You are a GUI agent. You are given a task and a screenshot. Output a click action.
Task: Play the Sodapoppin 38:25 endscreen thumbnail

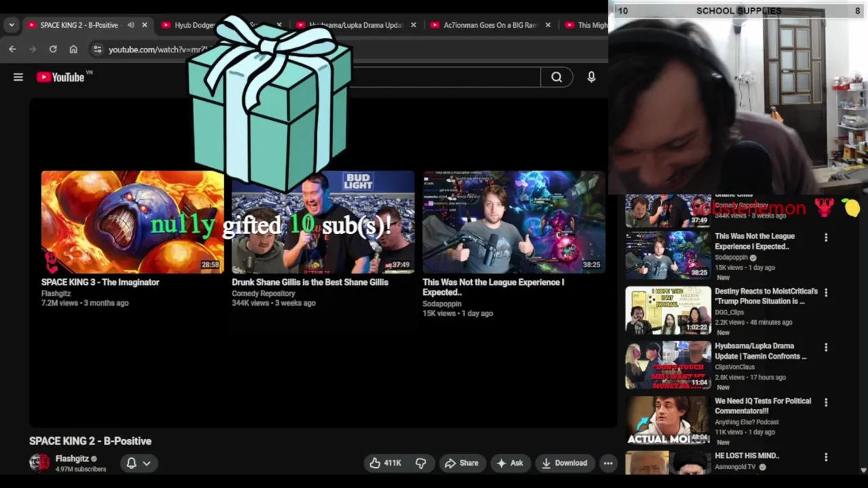(x=514, y=222)
